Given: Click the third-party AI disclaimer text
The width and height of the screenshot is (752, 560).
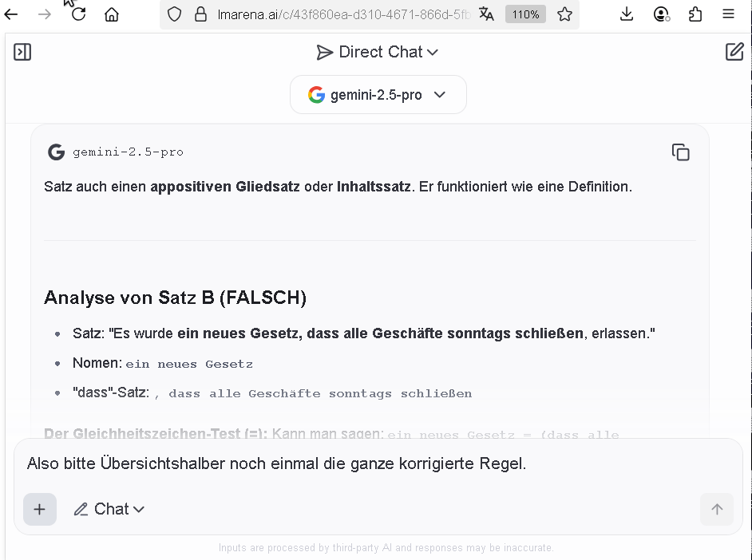Looking at the screenshot, I should pyautogui.click(x=386, y=547).
